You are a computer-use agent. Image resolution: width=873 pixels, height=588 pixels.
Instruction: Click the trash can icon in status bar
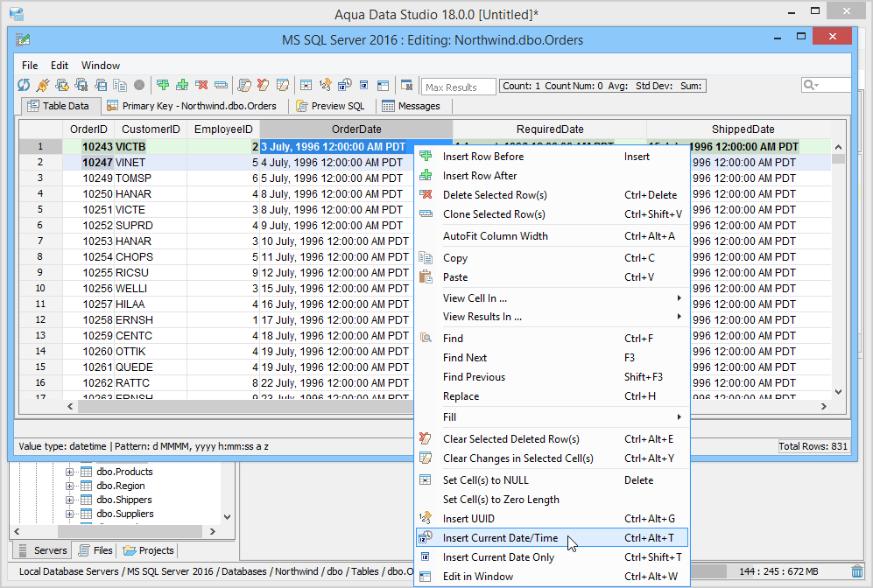(x=857, y=571)
